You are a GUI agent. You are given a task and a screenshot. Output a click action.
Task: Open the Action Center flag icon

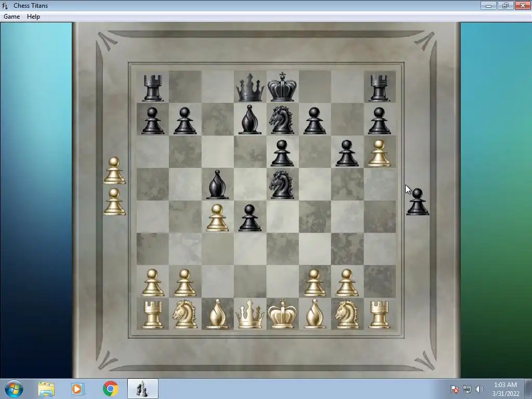pos(454,389)
